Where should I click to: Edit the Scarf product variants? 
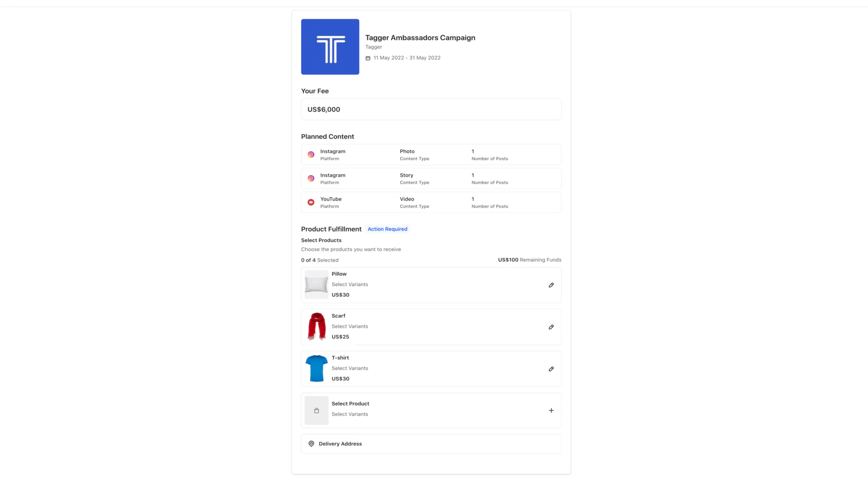(x=551, y=327)
